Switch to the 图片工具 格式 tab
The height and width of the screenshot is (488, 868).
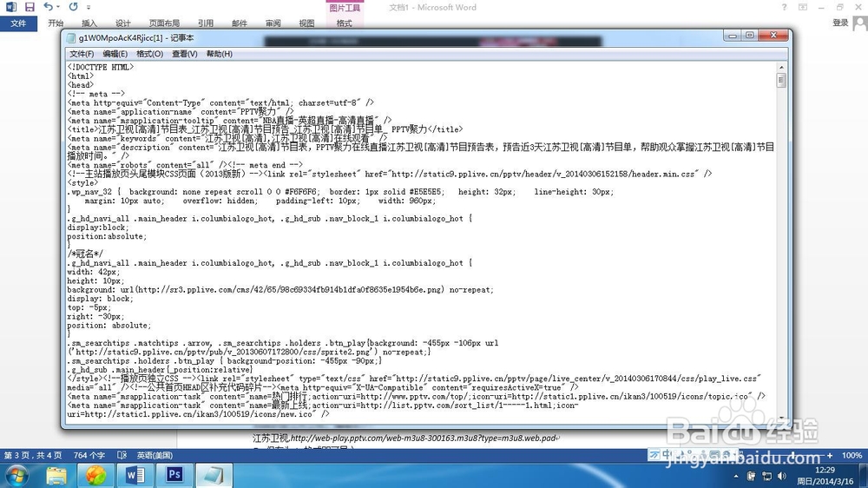point(344,23)
